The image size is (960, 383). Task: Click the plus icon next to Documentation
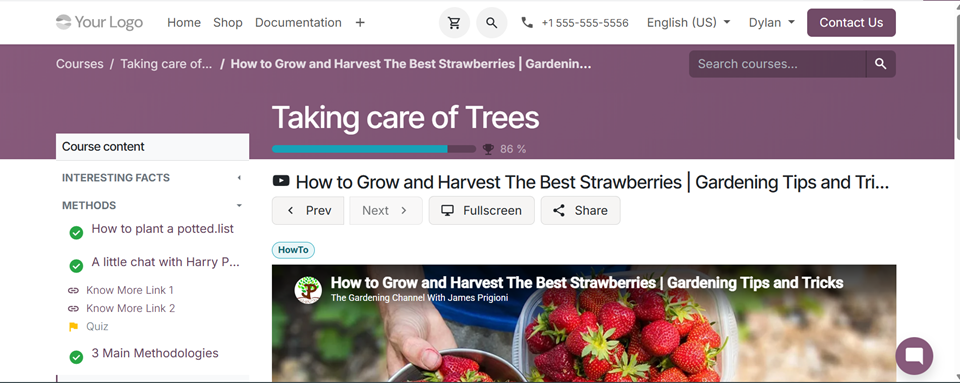(360, 23)
